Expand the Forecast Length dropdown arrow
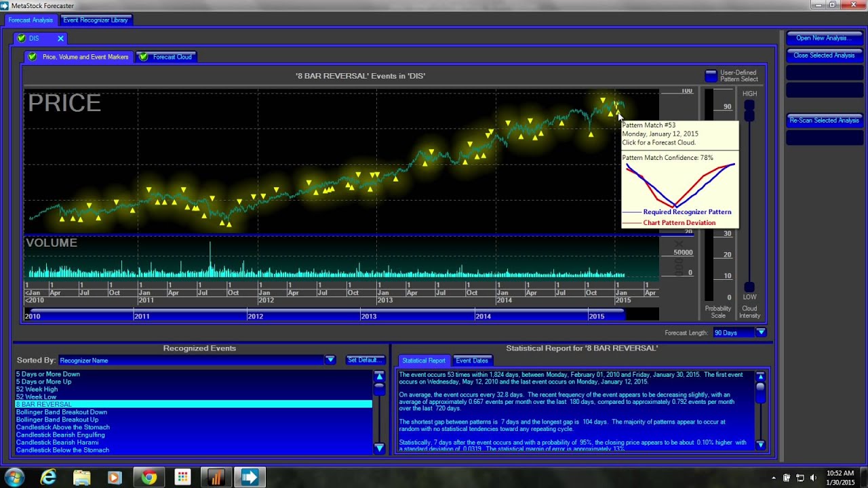Screen dimensions: 868x488 [761, 332]
